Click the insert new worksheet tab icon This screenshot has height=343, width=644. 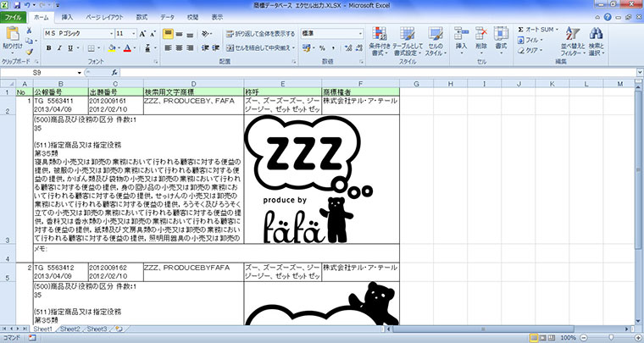(x=119, y=329)
